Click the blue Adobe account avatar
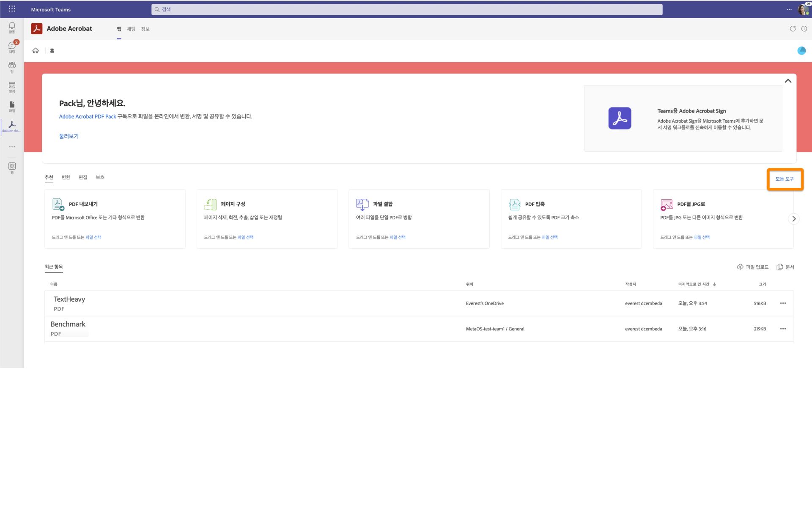This screenshot has width=812, height=506. tap(801, 51)
